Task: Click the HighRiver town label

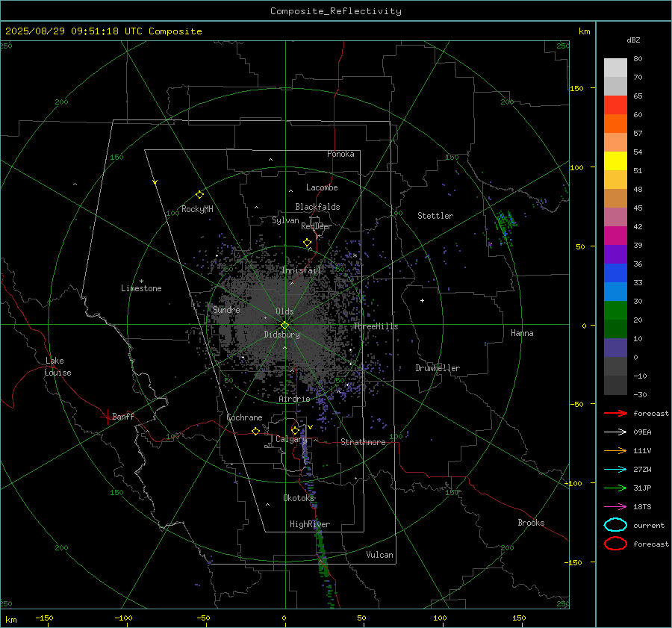Action: pos(310,524)
